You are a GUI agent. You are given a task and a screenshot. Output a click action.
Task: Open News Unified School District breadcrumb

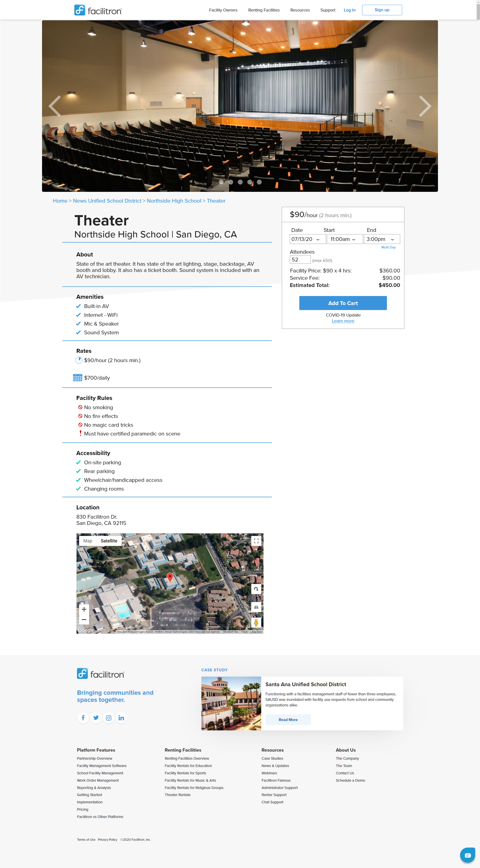pyautogui.click(x=107, y=201)
